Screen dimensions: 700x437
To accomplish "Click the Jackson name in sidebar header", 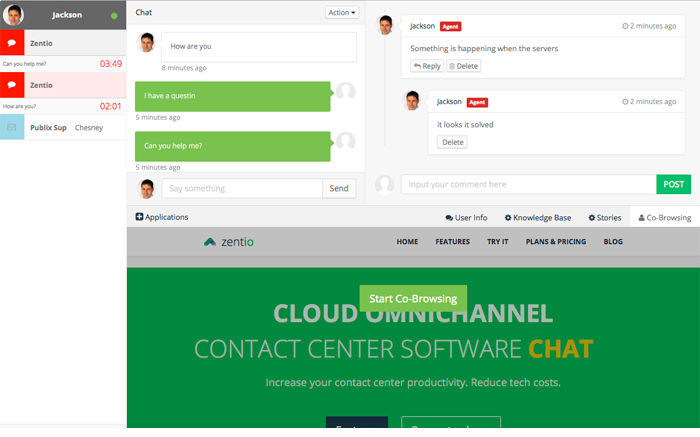I will [x=67, y=15].
